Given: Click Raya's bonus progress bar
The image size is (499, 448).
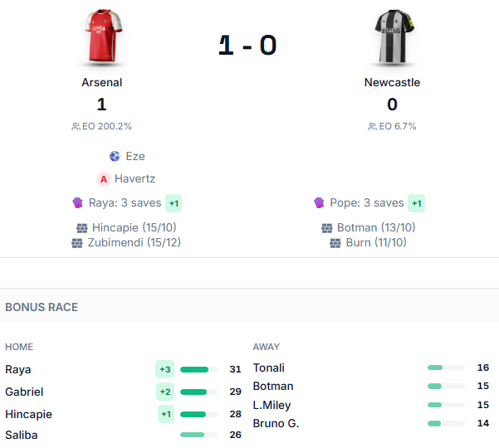Looking at the screenshot, I should tap(198, 369).
